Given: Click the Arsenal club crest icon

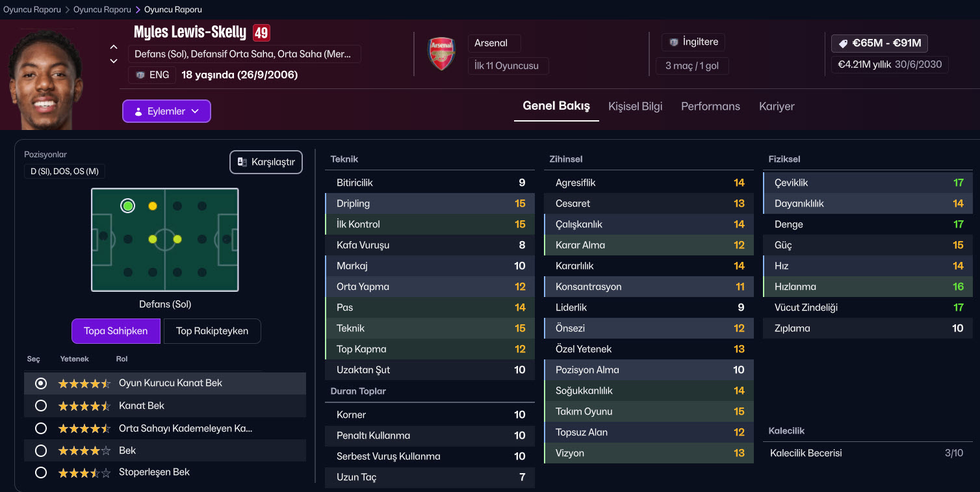Looking at the screenshot, I should [441, 55].
